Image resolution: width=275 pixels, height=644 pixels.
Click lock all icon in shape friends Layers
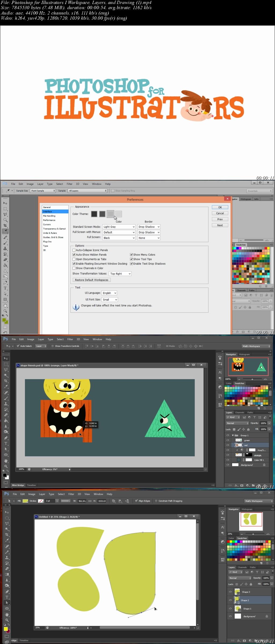click(x=248, y=429)
